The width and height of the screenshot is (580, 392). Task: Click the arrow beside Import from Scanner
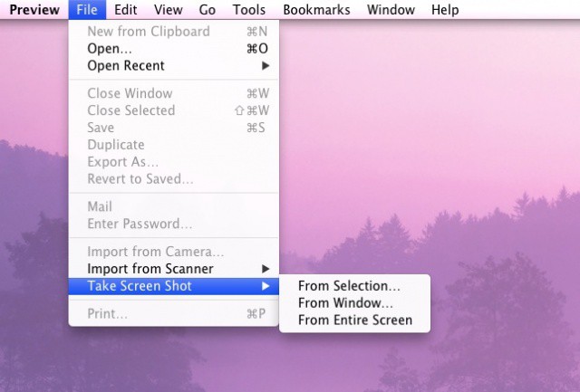266,269
